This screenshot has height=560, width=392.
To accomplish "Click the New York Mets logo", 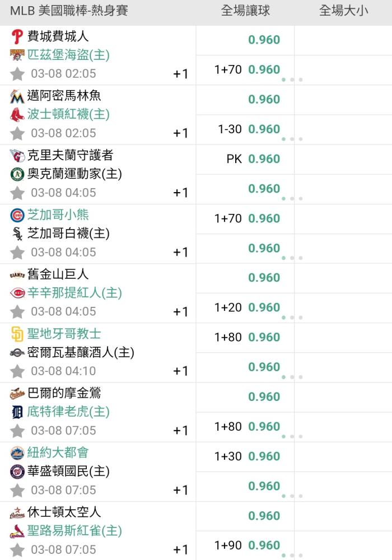I will [17, 453].
